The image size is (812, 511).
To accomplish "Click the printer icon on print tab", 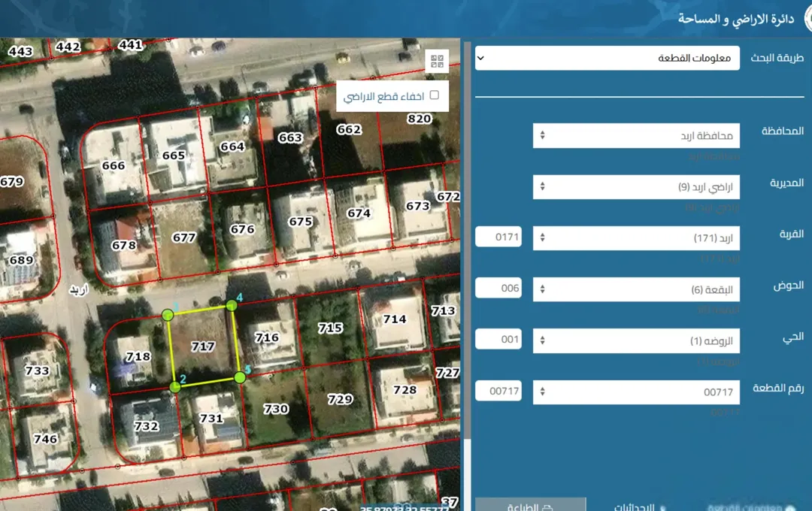I will (x=547, y=506).
